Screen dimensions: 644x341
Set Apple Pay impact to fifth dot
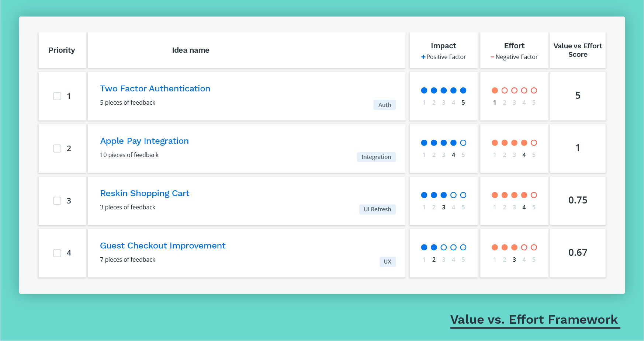click(x=463, y=143)
